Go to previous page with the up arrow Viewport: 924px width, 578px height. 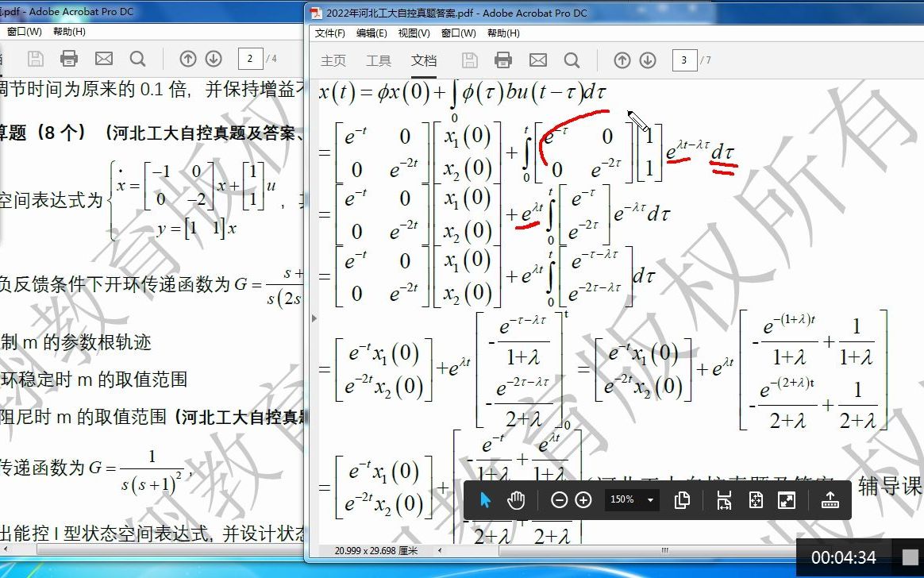pyautogui.click(x=622, y=59)
